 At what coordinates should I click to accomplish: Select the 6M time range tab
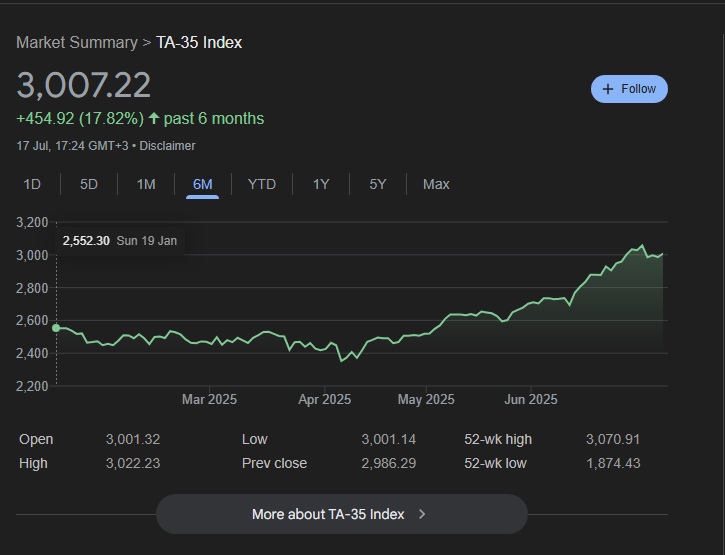click(203, 184)
